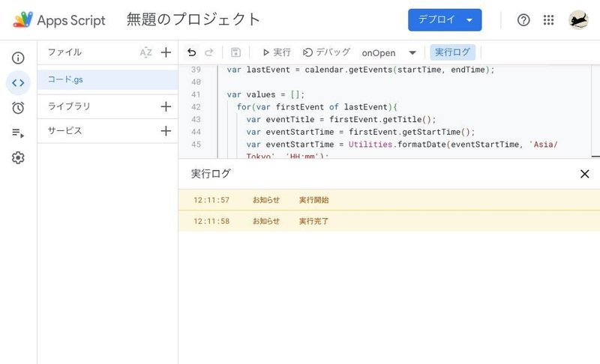
Task: Add a service with plus icon
Action: [x=166, y=131]
